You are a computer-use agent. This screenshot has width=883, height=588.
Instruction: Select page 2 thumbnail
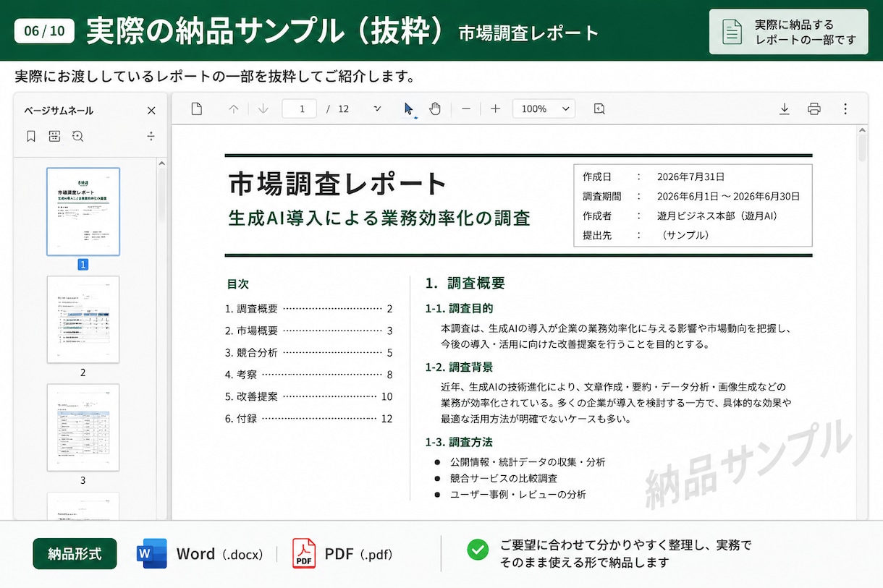[x=83, y=319]
